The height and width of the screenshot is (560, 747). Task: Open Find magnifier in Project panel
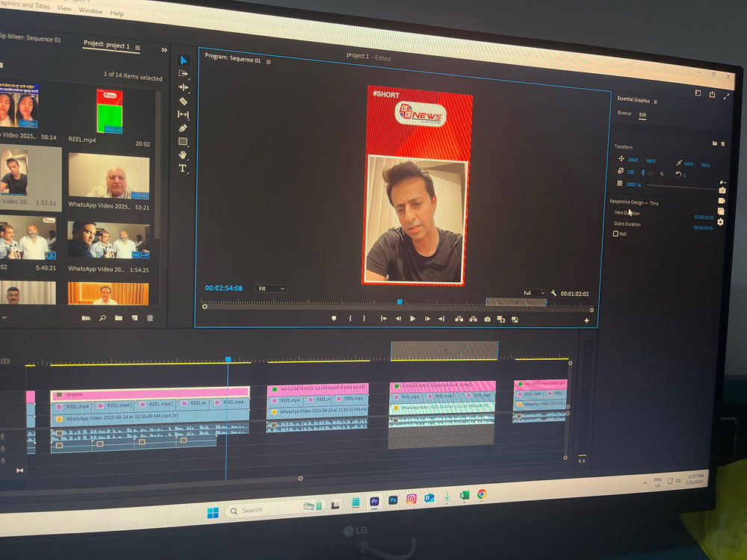pos(102,317)
